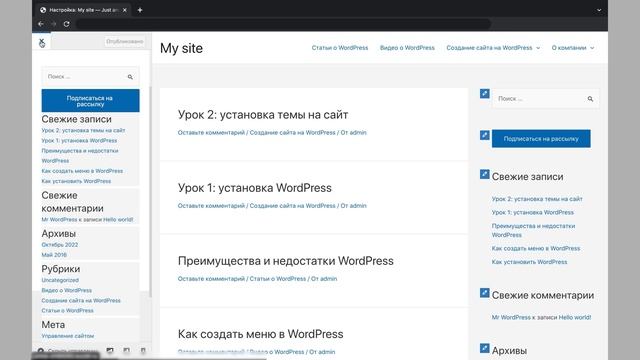
Task: Click the edit pencil icon next to preview search widget
Action: 484,93
